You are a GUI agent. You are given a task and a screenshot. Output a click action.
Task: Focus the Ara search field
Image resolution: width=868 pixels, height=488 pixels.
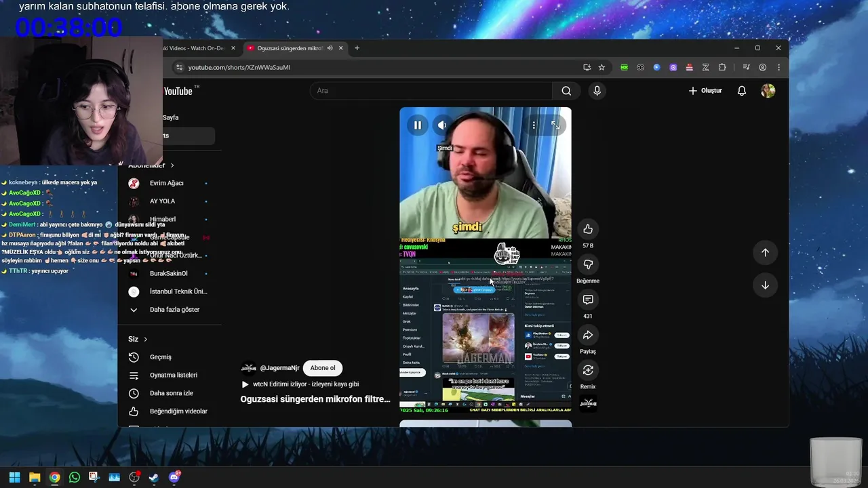coord(431,91)
